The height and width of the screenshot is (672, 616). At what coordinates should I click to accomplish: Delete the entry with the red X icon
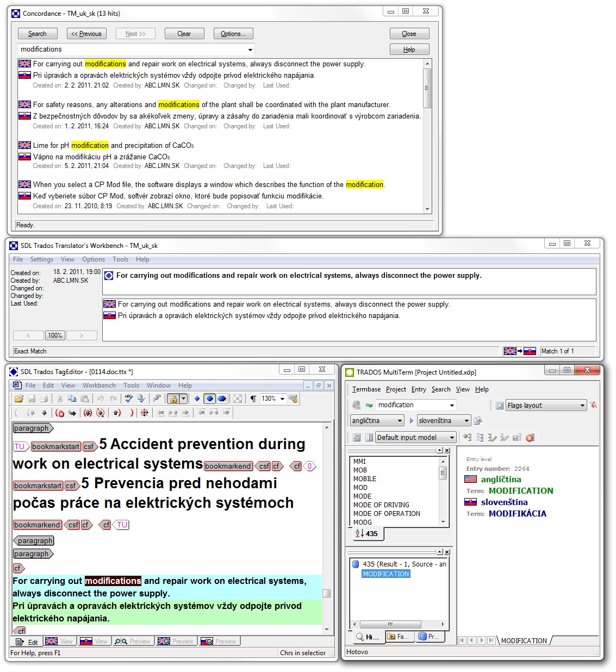(530, 438)
